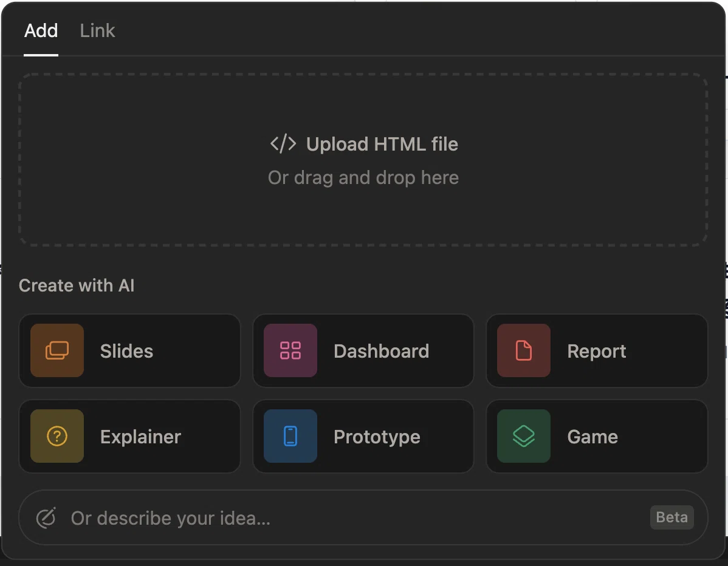Choose the Dashboard card label
This screenshot has width=728, height=566.
click(x=381, y=351)
